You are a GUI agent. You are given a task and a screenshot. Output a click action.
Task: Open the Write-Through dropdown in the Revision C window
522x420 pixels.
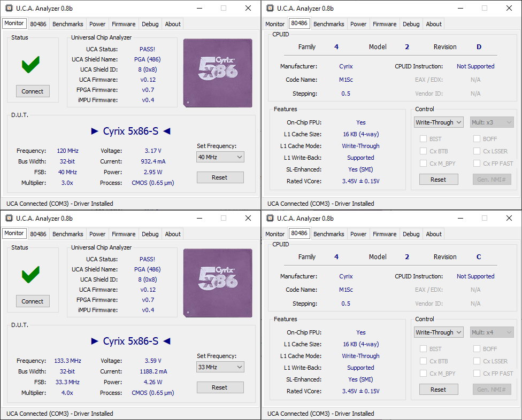439,332
